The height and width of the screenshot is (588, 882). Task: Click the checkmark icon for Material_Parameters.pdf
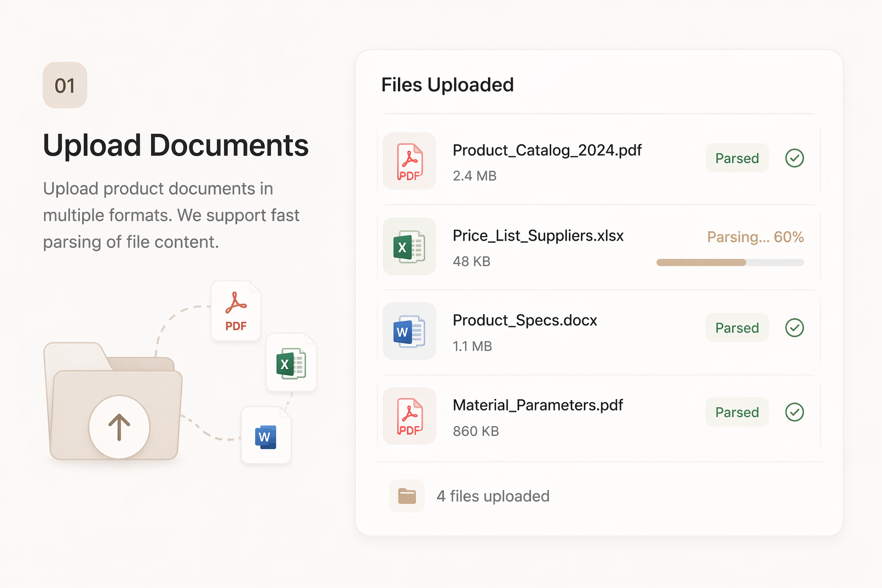(795, 412)
